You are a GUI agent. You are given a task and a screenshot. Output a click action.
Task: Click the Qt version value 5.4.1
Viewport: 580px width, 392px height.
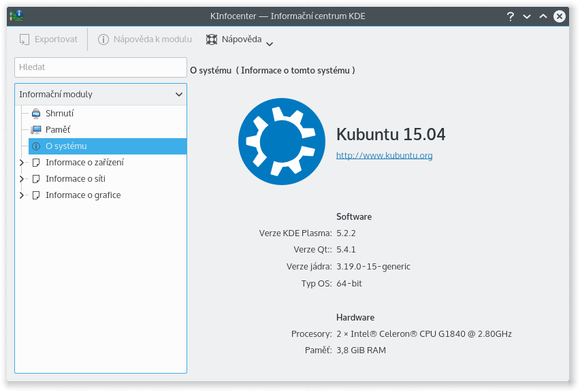click(x=346, y=250)
